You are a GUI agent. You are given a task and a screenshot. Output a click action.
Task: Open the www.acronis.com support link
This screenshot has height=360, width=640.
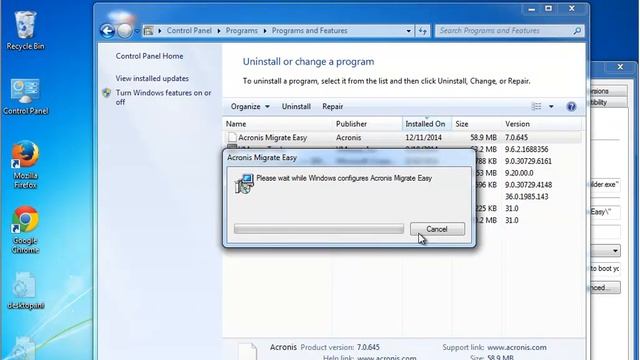[517, 347]
